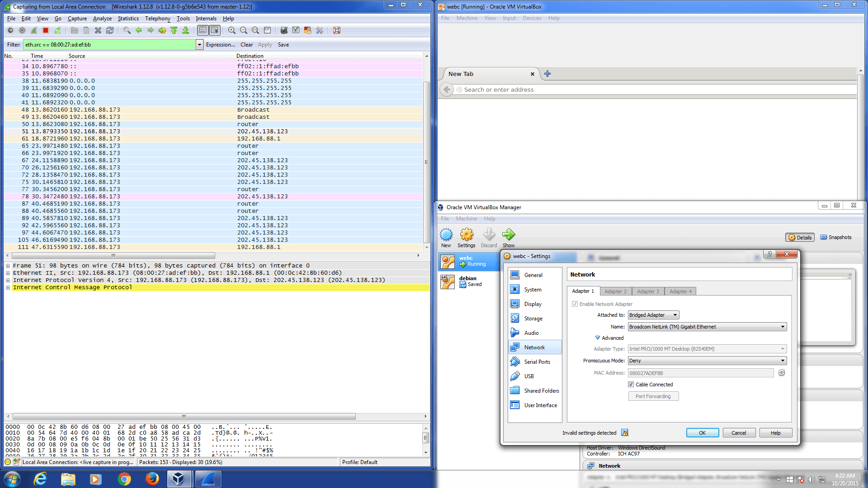Toggle auto scroll in live capture
The height and width of the screenshot is (488, 868).
[215, 30]
